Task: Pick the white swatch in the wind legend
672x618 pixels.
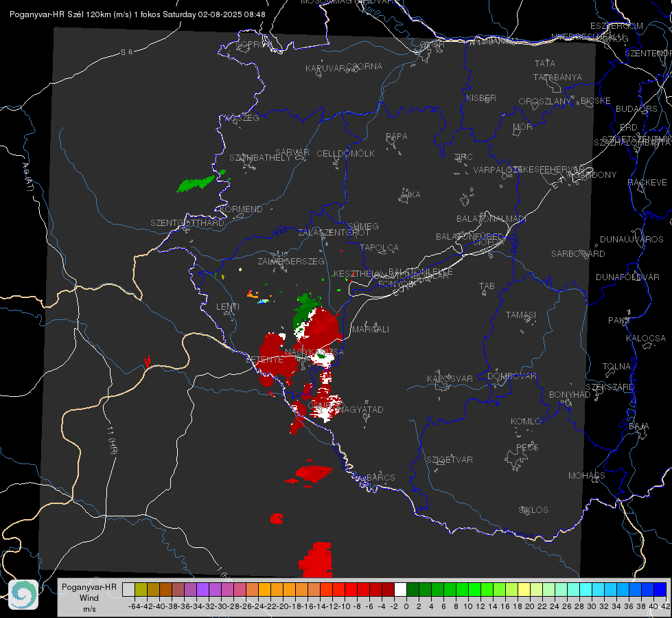Action: [400, 589]
